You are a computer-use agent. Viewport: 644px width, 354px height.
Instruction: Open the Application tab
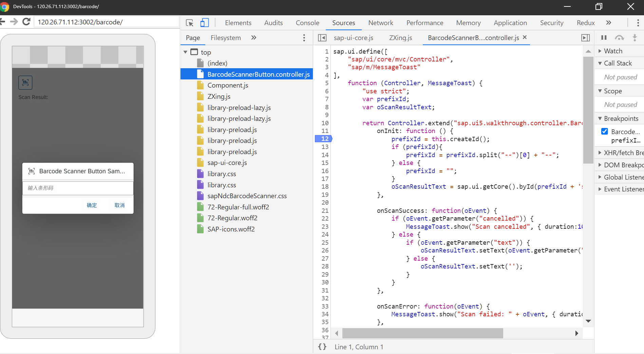coord(510,23)
